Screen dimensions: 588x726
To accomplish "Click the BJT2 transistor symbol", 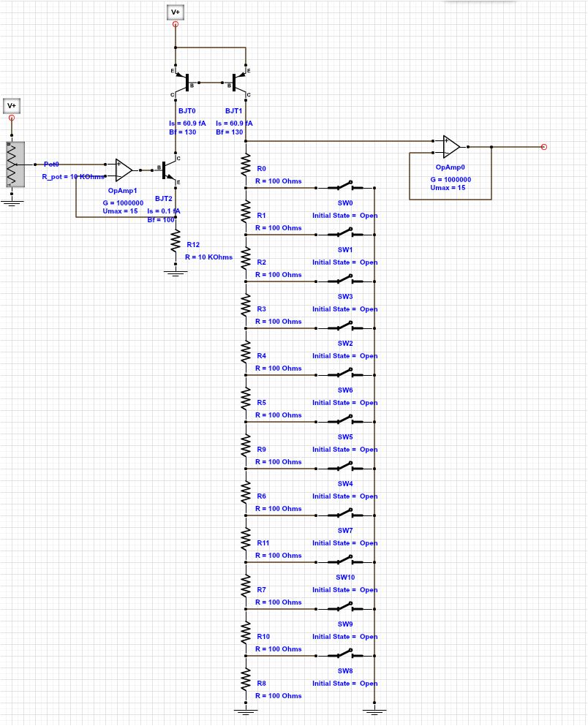I will [x=167, y=170].
